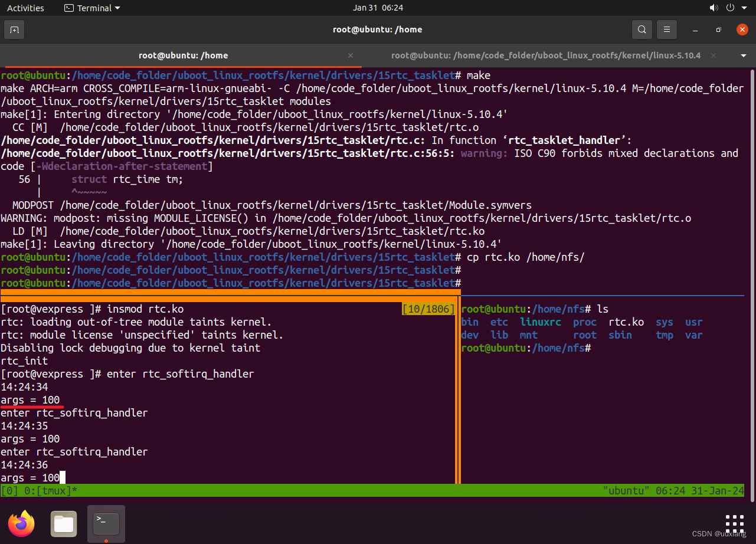Viewport: 756px width, 544px height.
Task: Expand the tab list dropdown arrow
Action: pyautogui.click(x=743, y=55)
